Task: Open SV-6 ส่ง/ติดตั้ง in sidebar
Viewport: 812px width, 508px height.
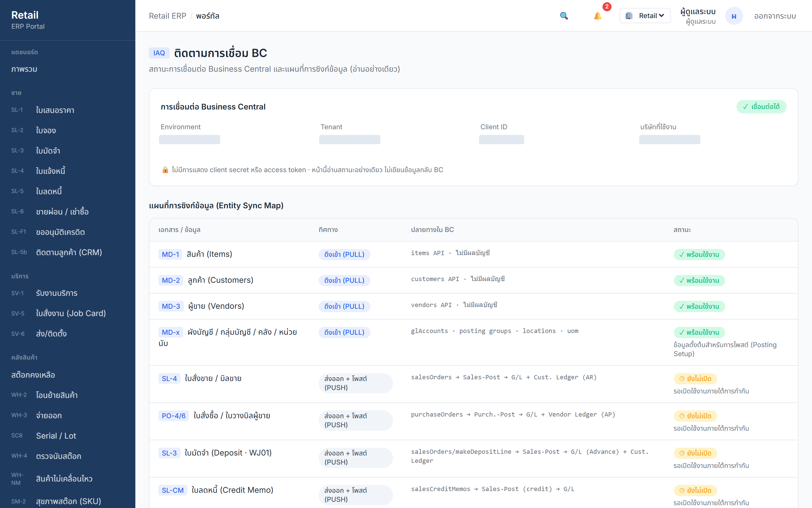Action: (67, 334)
